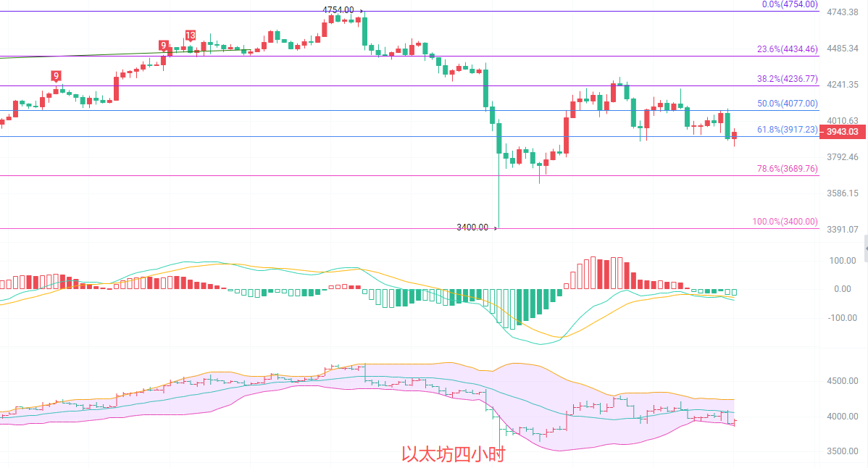868x468 pixels.
Task: Select the 38.2%(4236.77) Fibonacci level label
Action: tap(787, 79)
